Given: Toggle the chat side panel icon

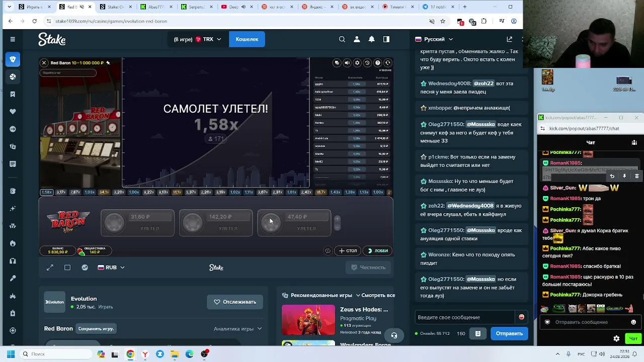Looking at the screenshot, I should [x=386, y=39].
